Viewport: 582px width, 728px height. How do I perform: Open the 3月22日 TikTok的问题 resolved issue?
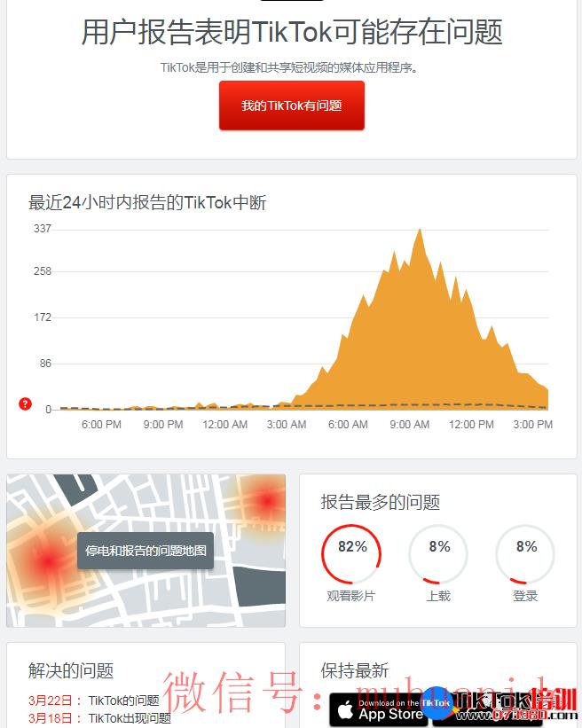pyautogui.click(x=94, y=701)
